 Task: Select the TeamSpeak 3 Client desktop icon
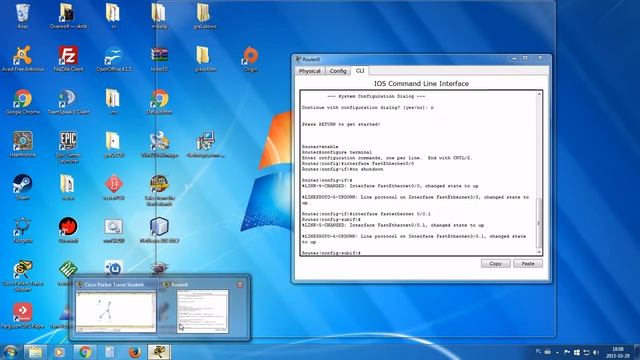(x=68, y=102)
